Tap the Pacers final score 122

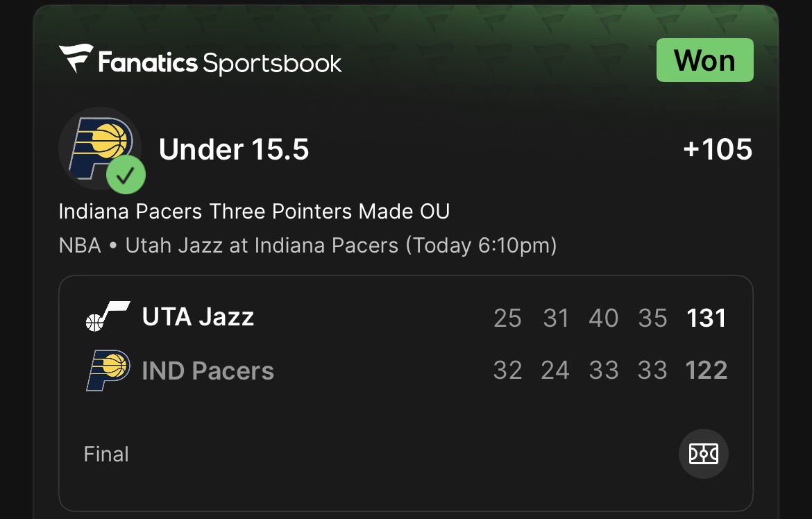pos(706,371)
